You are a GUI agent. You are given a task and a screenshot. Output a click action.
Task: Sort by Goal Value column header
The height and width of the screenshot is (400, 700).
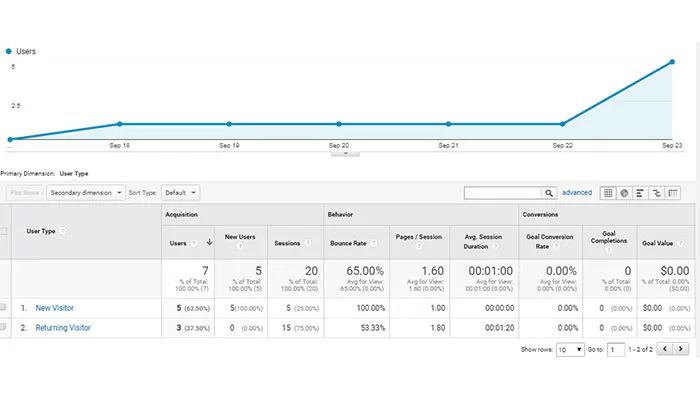657,243
